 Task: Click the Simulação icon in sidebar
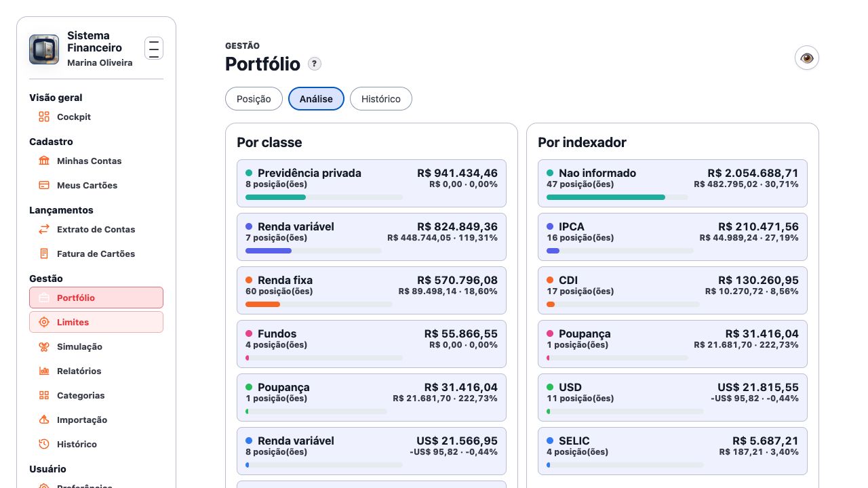pyautogui.click(x=44, y=346)
